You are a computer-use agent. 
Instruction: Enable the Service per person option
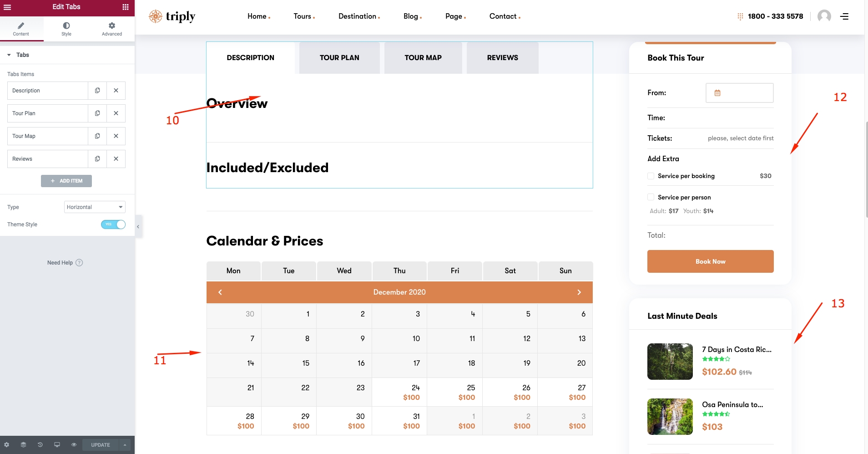[651, 197]
